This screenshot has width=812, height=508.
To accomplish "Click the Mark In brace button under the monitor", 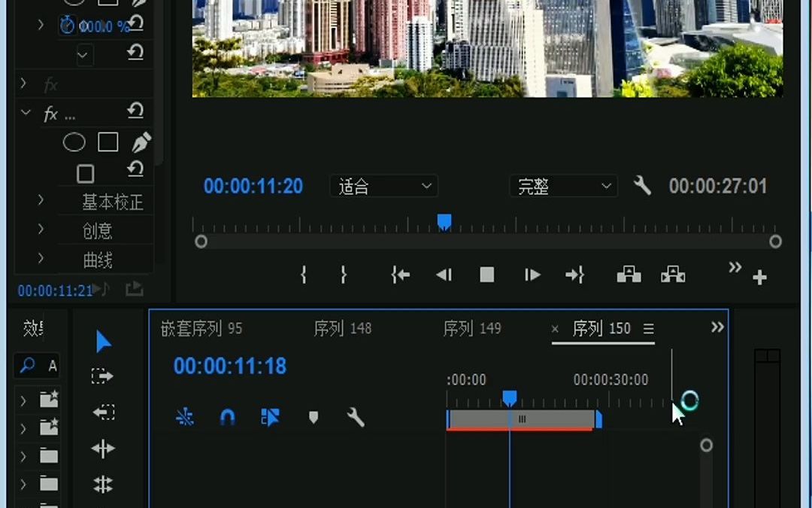I will (302, 275).
